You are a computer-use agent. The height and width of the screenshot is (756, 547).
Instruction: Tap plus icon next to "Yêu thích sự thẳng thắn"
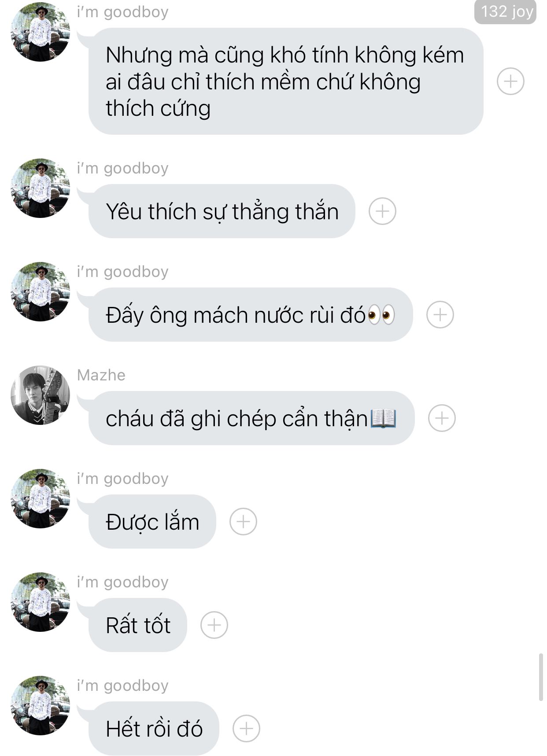[x=382, y=211]
